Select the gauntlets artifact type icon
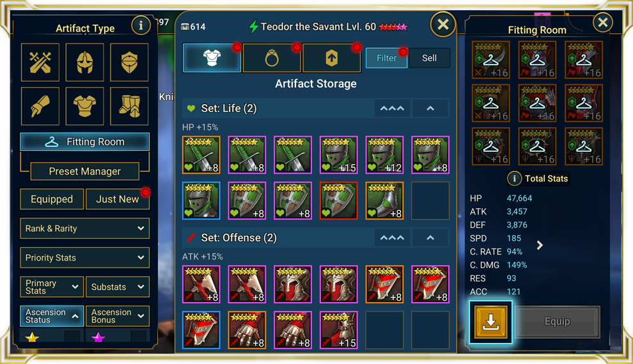633x364 pixels. [x=40, y=106]
